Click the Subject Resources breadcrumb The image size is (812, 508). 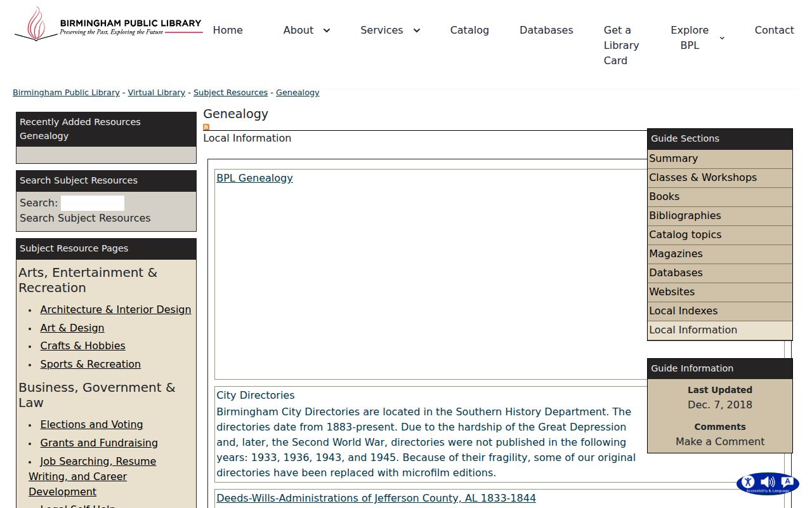click(230, 93)
